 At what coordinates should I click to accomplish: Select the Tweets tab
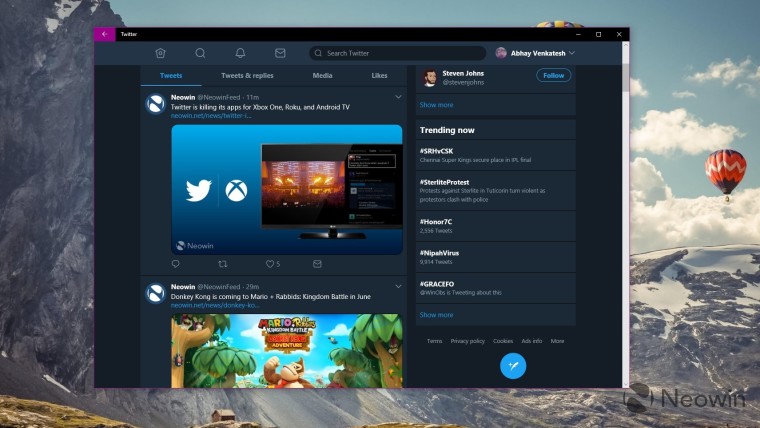tap(171, 76)
